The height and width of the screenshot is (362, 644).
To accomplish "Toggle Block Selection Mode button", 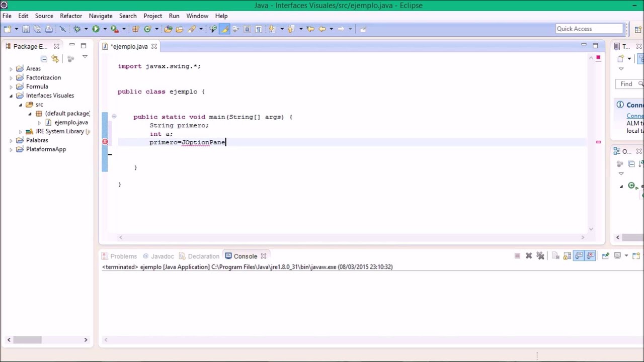I will tap(247, 29).
